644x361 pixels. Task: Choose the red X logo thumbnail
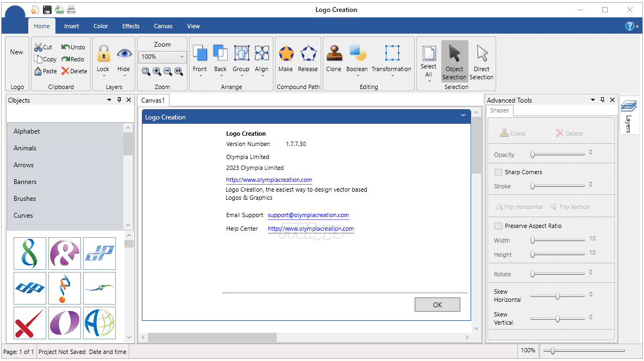click(29, 323)
